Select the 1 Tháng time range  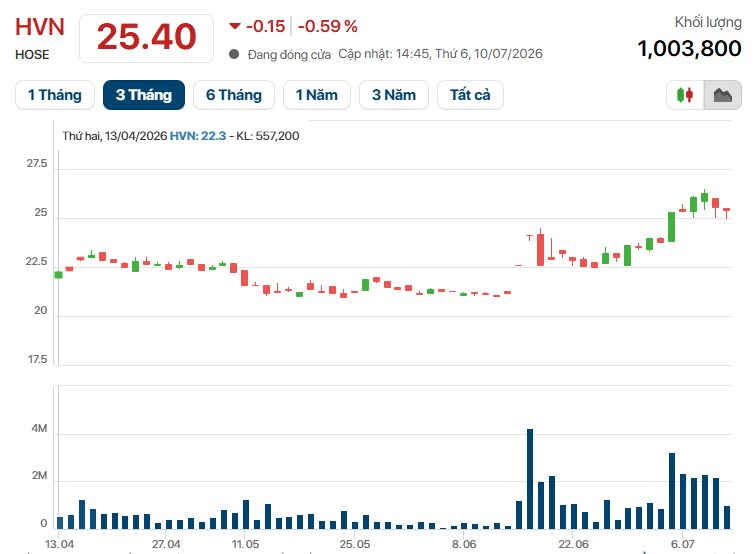tap(55, 95)
